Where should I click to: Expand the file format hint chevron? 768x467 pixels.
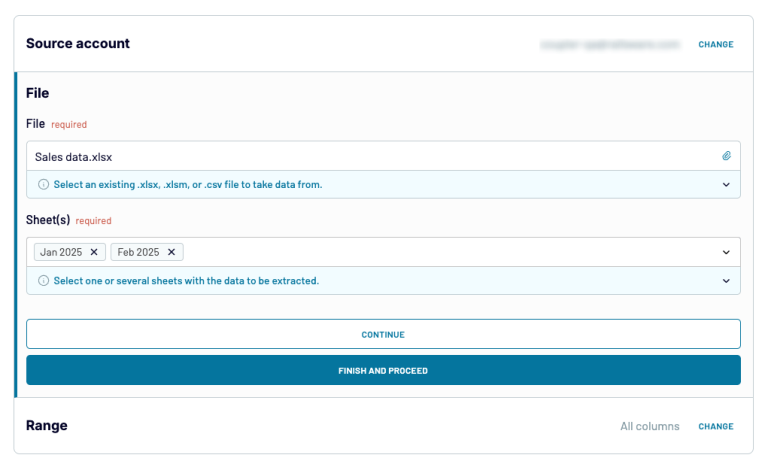pyautogui.click(x=727, y=185)
